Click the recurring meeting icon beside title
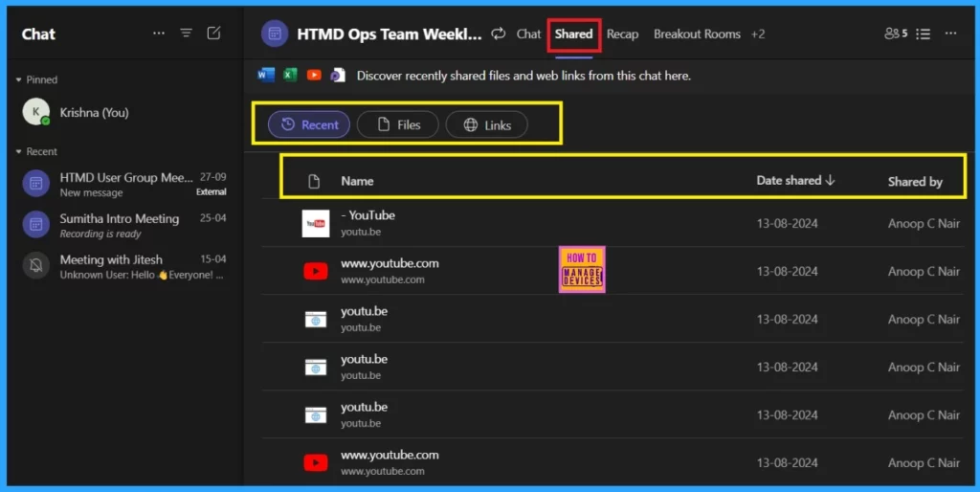Screen dimensions: 980x492 tap(498, 34)
